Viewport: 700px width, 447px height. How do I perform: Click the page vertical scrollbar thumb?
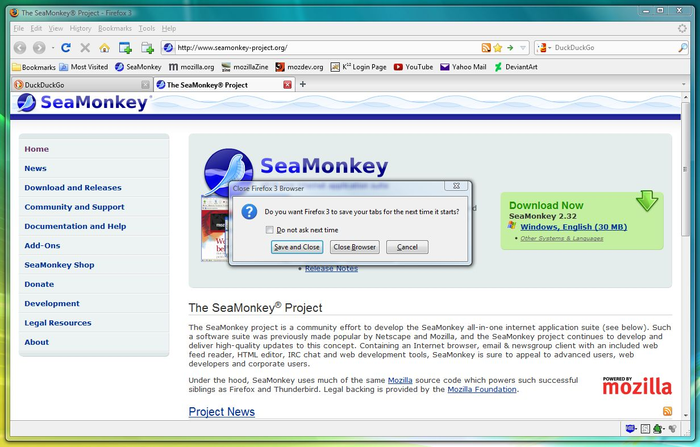click(686, 169)
